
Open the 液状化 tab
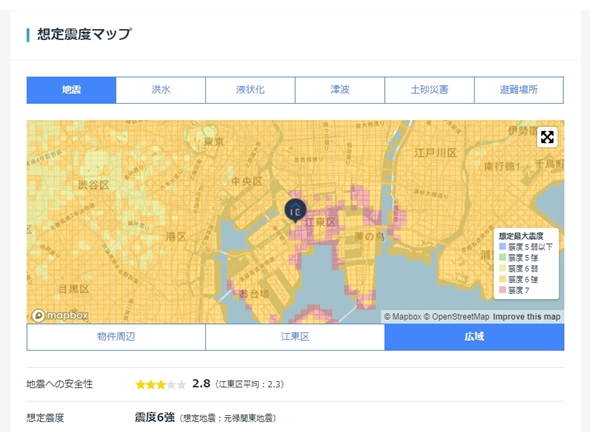click(250, 90)
